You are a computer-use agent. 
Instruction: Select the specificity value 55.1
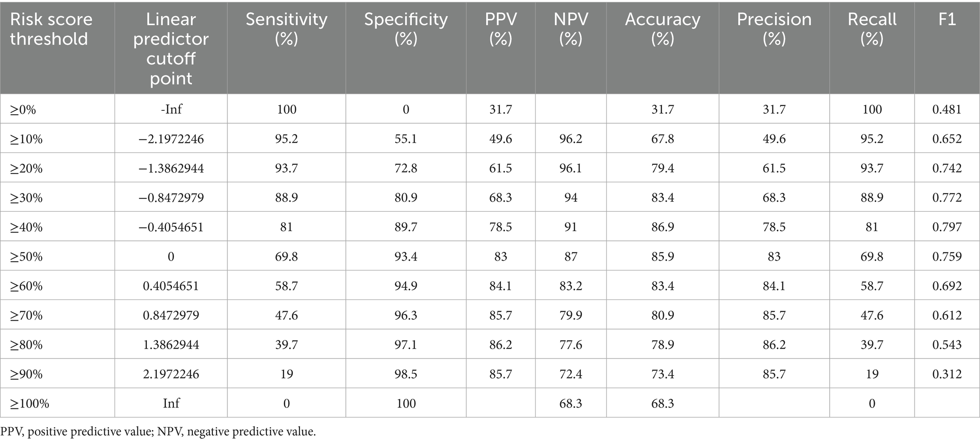[406, 139]
